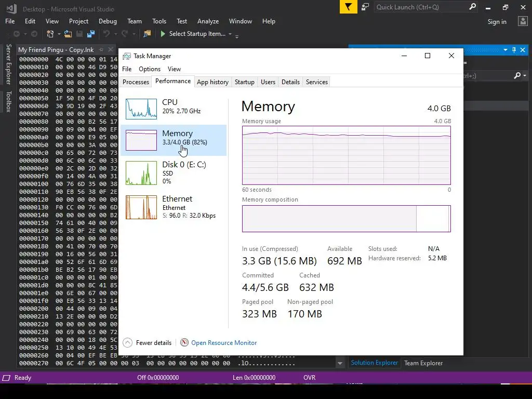532x399 pixels.
Task: Select the Ethernet performance item
Action: click(x=174, y=207)
